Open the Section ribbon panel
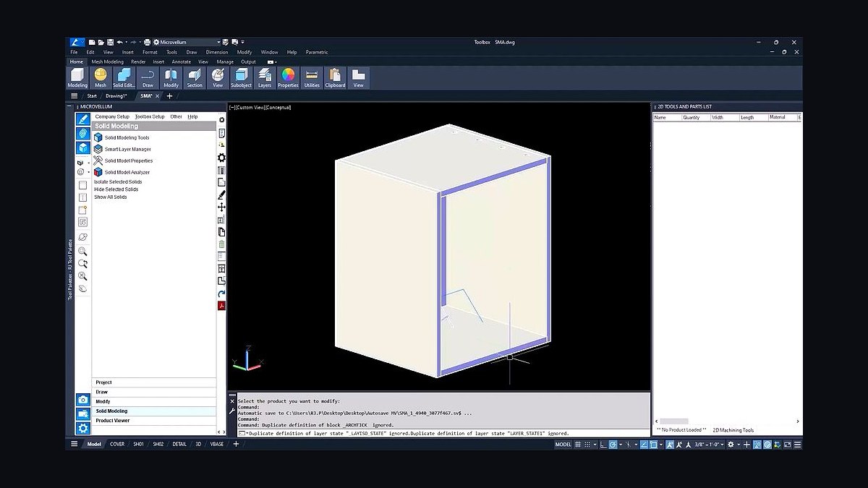The image size is (868, 488). 195,77
